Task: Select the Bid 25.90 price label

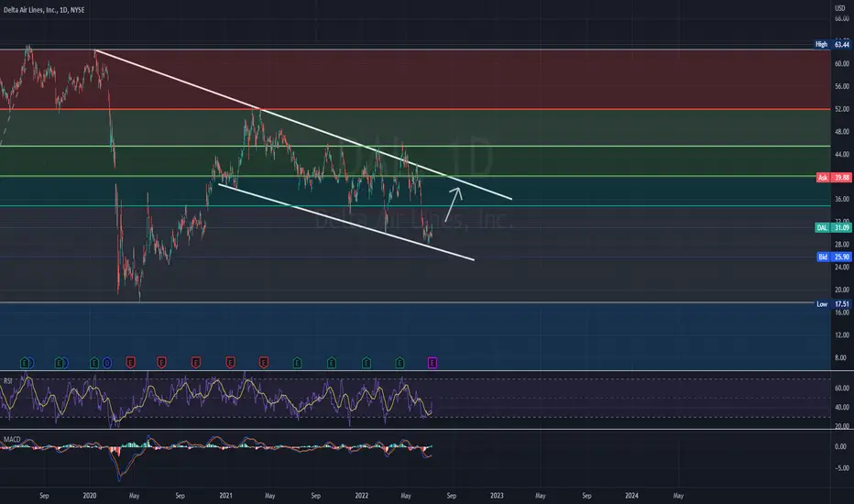Action: click(x=834, y=257)
